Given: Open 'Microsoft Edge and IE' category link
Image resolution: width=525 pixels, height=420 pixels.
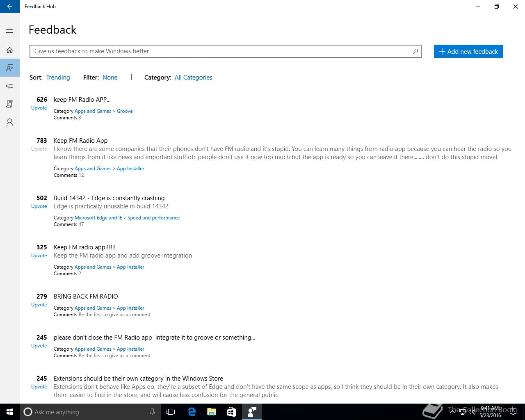Looking at the screenshot, I should [98, 218].
